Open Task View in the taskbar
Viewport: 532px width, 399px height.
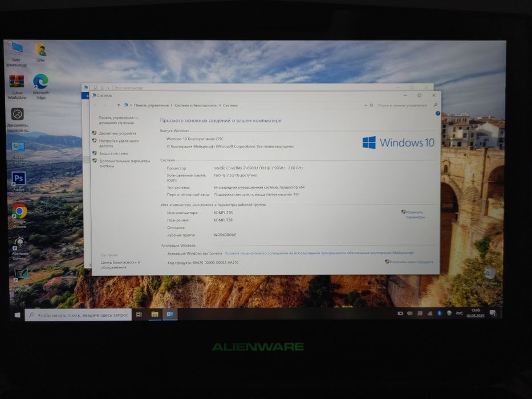tap(139, 315)
